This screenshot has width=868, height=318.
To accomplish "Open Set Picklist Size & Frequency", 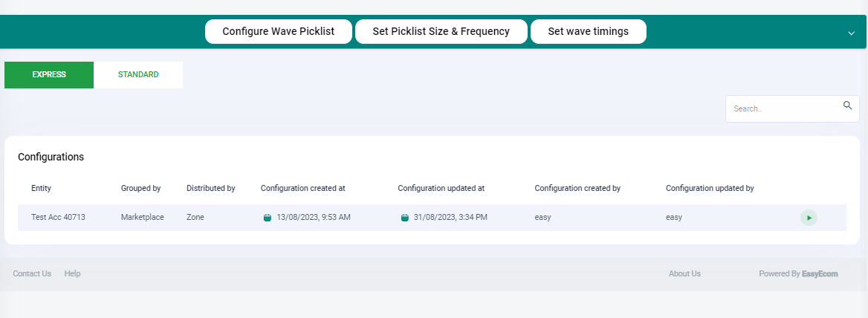I will (441, 31).
